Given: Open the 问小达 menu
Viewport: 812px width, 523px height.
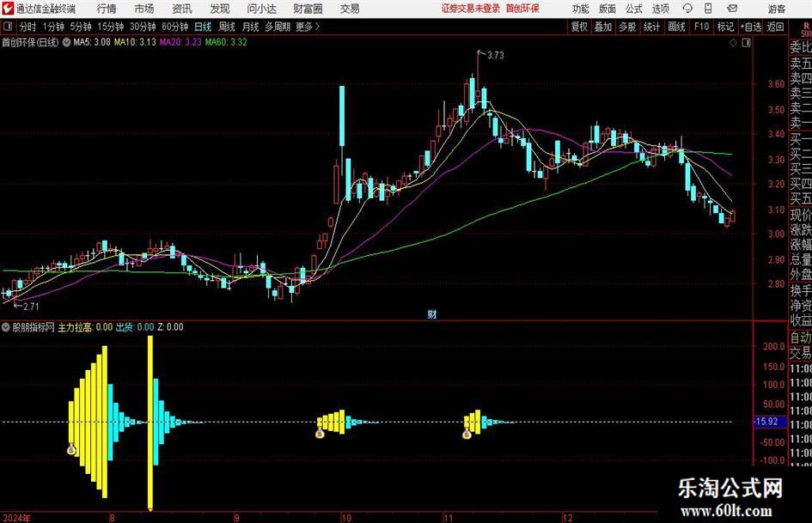Looking at the screenshot, I should (x=261, y=9).
